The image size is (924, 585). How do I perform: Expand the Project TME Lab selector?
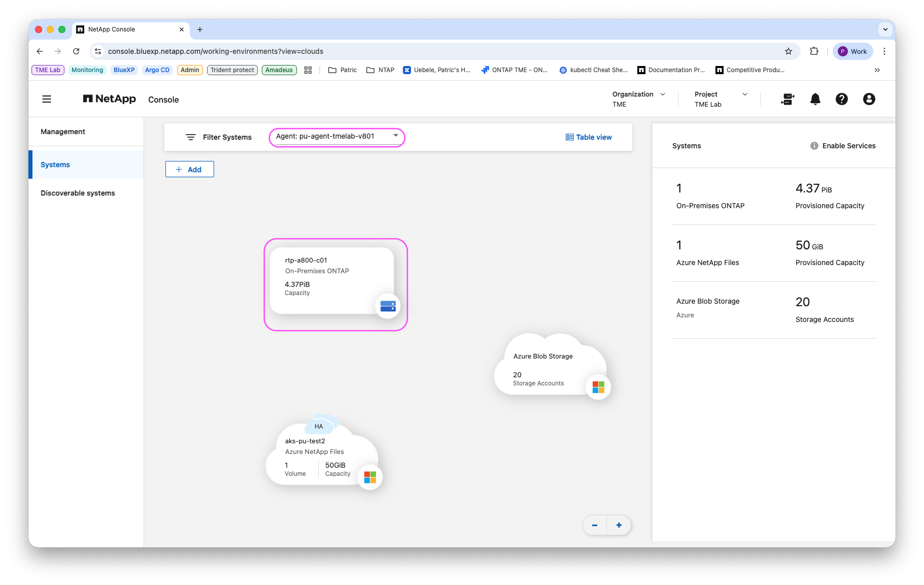pos(721,99)
